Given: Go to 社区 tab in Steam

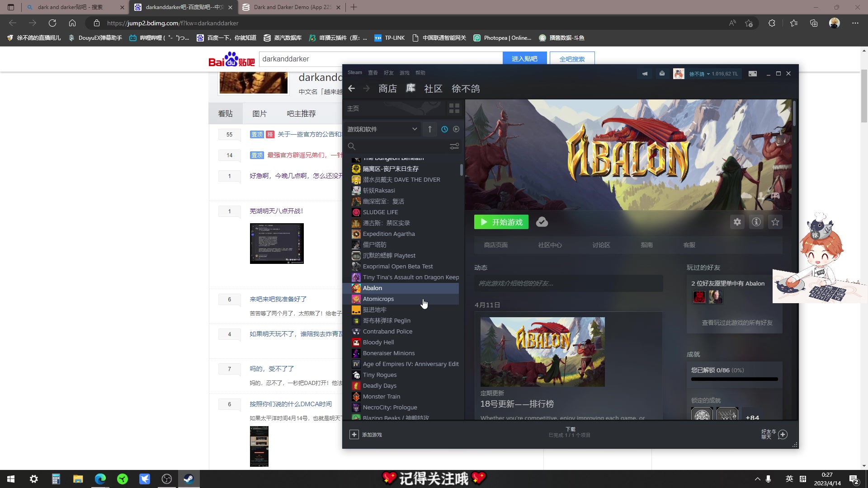Looking at the screenshot, I should [x=433, y=89].
